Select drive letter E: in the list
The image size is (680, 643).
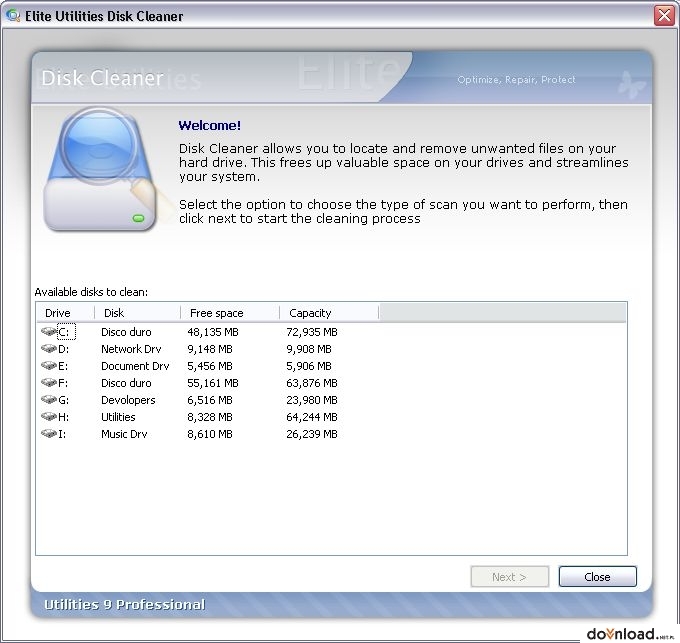tap(63, 366)
